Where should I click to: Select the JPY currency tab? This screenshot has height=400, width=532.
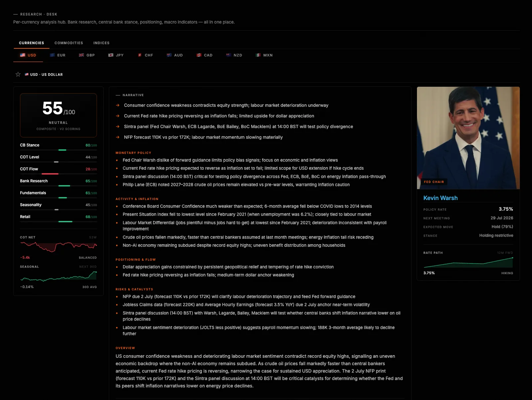pyautogui.click(x=116, y=55)
